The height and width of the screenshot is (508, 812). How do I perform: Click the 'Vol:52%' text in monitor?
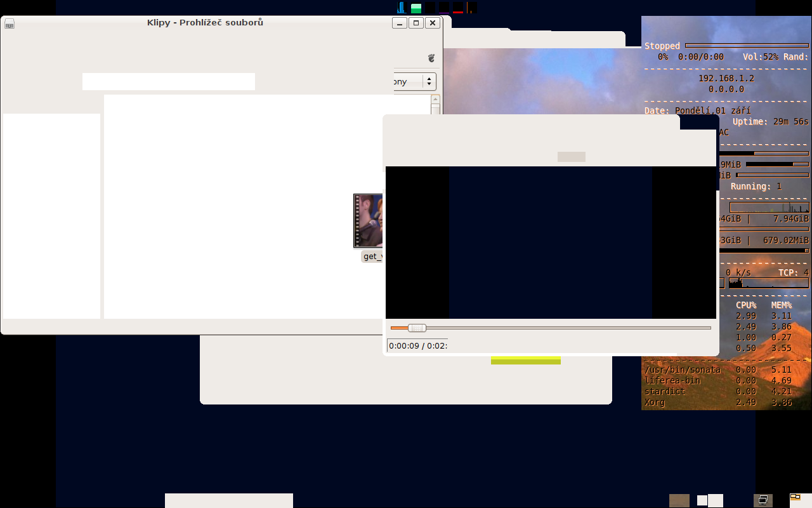click(x=761, y=57)
